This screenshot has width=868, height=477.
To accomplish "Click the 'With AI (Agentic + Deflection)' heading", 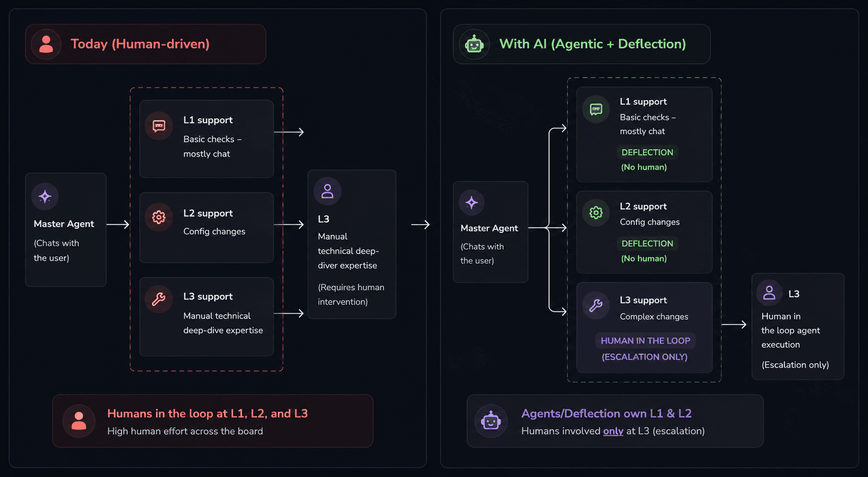I will coord(592,44).
